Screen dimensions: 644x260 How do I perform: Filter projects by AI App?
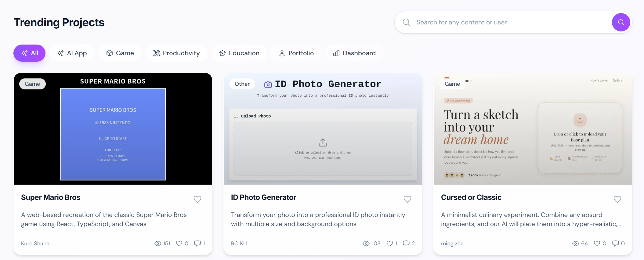pyautogui.click(x=72, y=53)
